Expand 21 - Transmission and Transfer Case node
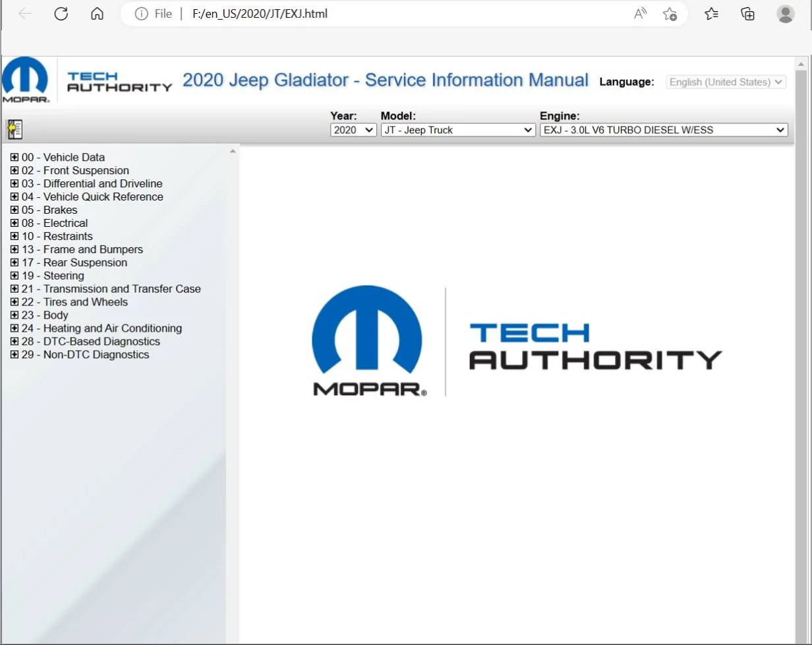The width and height of the screenshot is (812, 645). pyautogui.click(x=14, y=289)
